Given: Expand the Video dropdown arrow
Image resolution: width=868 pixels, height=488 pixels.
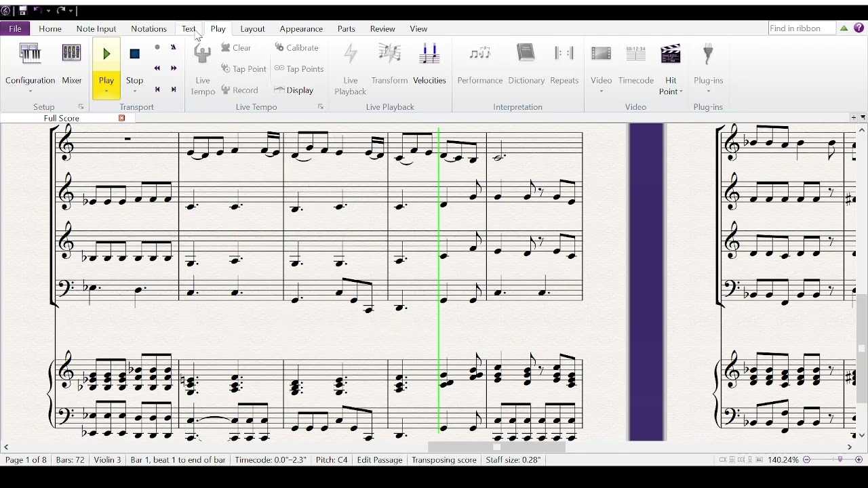Looking at the screenshot, I should point(601,91).
